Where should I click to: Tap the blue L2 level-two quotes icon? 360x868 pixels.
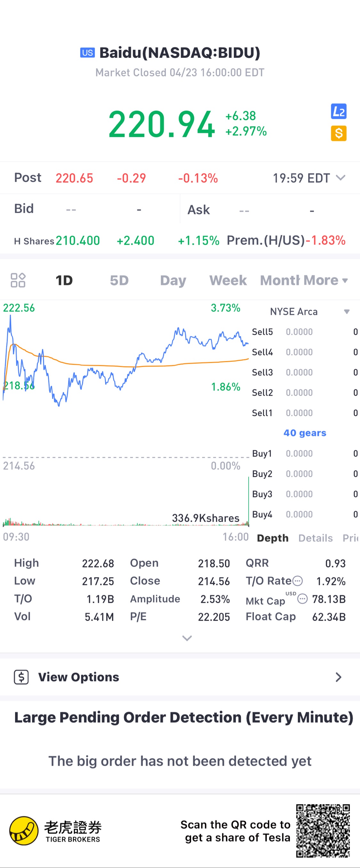pyautogui.click(x=339, y=112)
